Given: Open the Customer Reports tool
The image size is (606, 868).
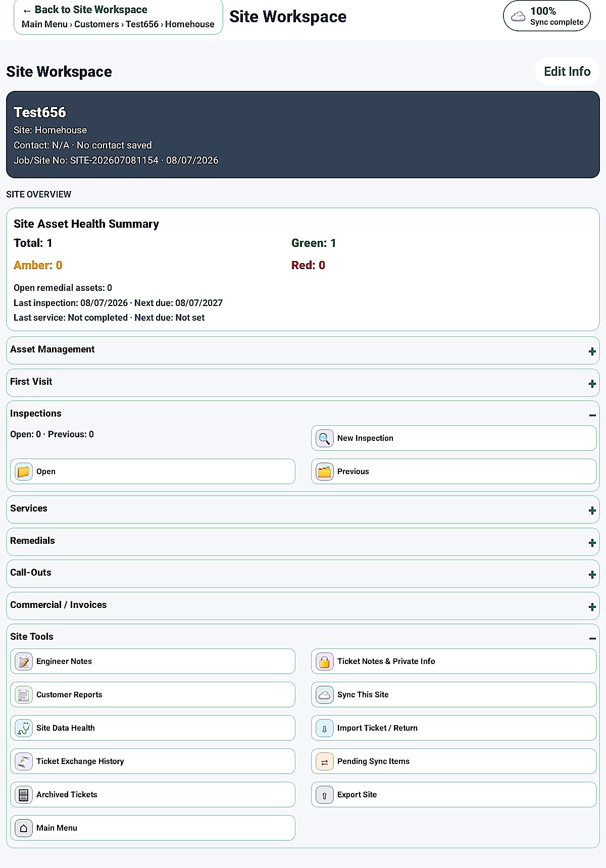Looking at the screenshot, I should (x=153, y=695).
